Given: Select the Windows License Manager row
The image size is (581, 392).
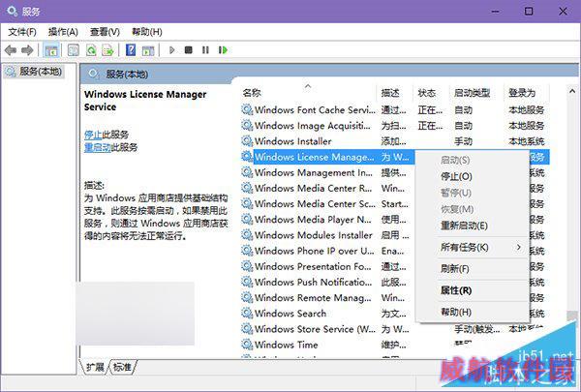Looking at the screenshot, I should (x=327, y=157).
